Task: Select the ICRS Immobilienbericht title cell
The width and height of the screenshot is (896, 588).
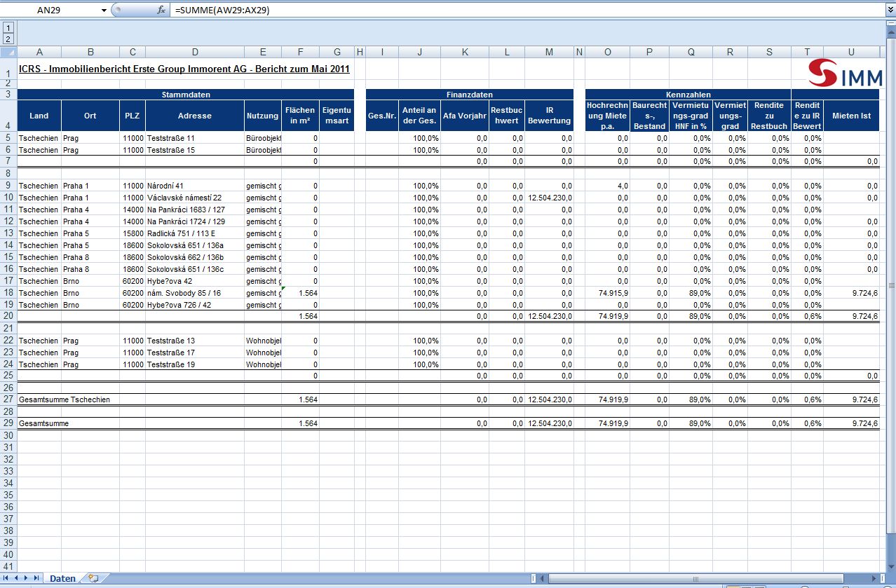Action: [184, 69]
